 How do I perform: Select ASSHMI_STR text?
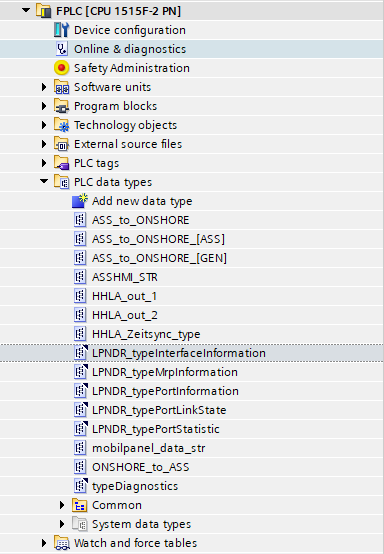tap(125, 277)
